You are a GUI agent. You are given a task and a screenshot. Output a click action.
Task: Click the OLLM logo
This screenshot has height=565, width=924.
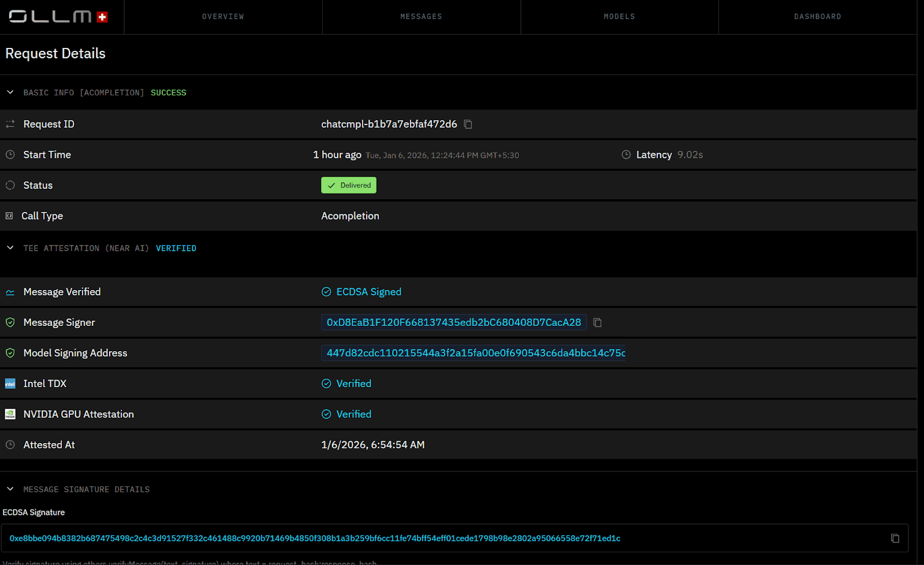click(x=58, y=17)
